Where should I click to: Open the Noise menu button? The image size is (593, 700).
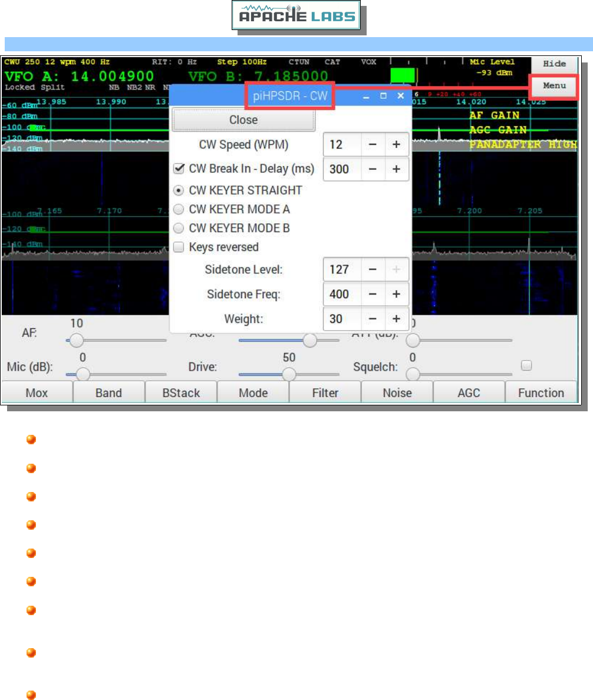pos(397,393)
